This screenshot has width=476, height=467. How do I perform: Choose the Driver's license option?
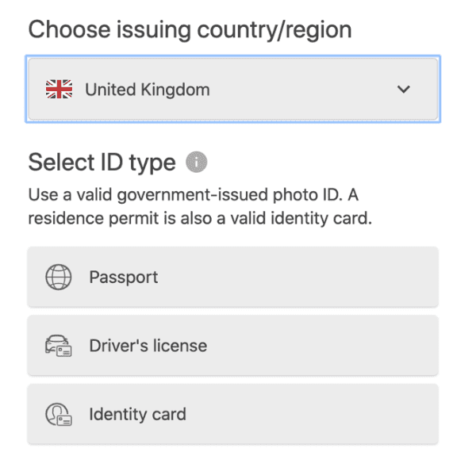(x=232, y=346)
